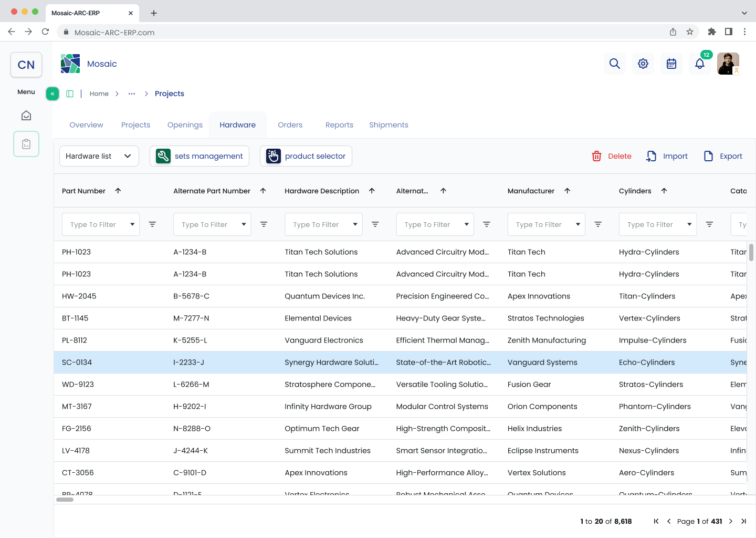Click the CN logo tile
Screen dimensions: 756x538
tap(26, 65)
